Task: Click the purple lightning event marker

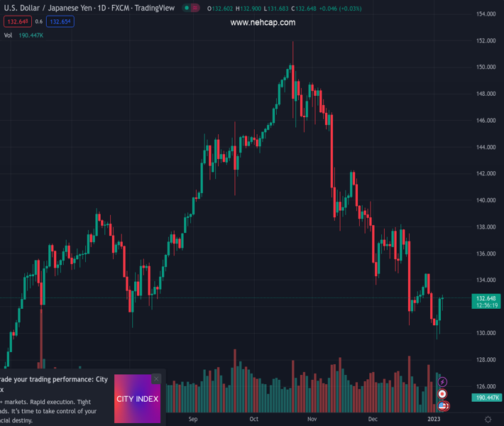Action: [x=443, y=383]
